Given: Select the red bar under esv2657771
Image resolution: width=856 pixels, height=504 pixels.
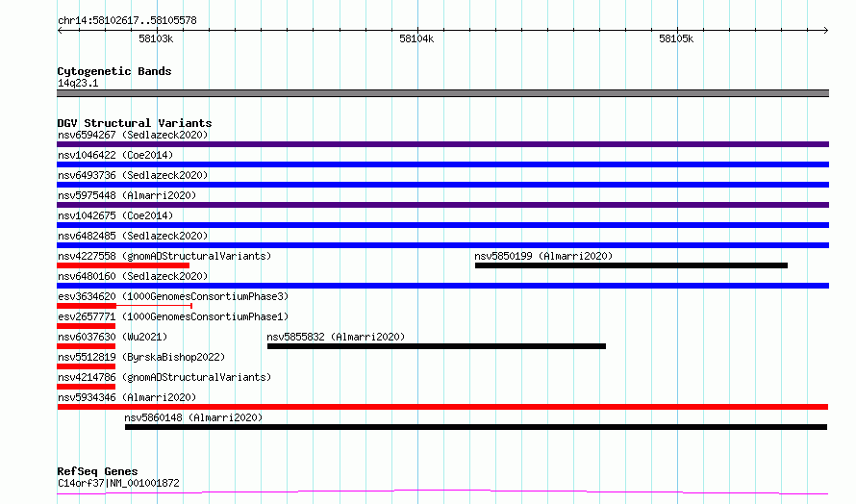Looking at the screenshot, I should point(87,326).
